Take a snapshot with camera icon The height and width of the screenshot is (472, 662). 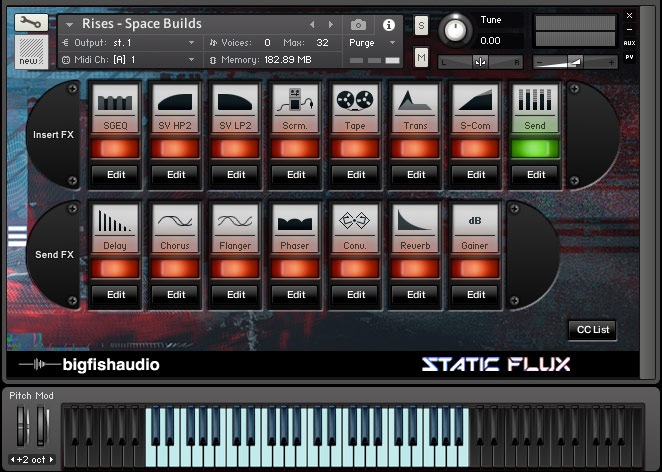tap(358, 25)
